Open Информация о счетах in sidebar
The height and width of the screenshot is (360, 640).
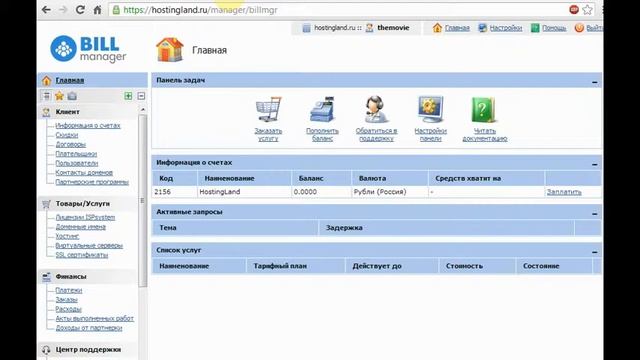tap(88, 125)
